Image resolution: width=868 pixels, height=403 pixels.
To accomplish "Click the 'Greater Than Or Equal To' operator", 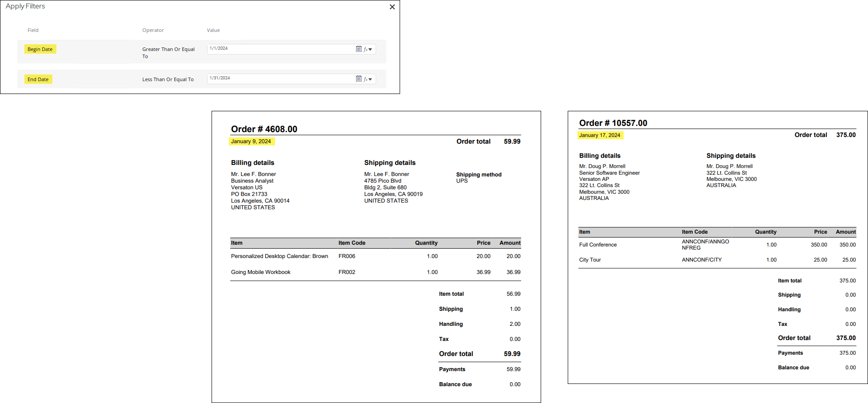I will [x=169, y=53].
